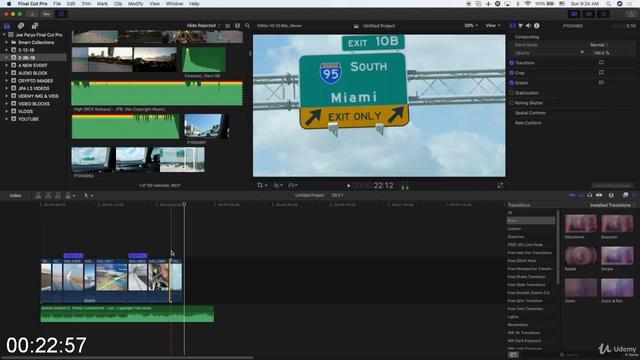Select the CRYPTO IMAGES event
This screenshot has height=360, width=640.
(x=36, y=81)
